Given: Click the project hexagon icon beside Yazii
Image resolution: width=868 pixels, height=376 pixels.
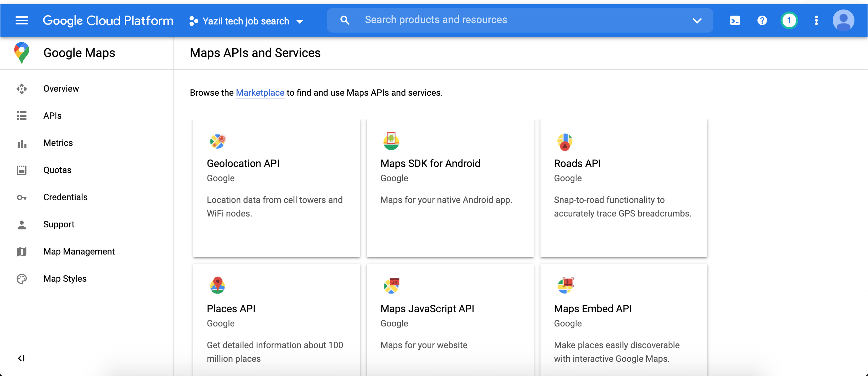Looking at the screenshot, I should coord(194,21).
